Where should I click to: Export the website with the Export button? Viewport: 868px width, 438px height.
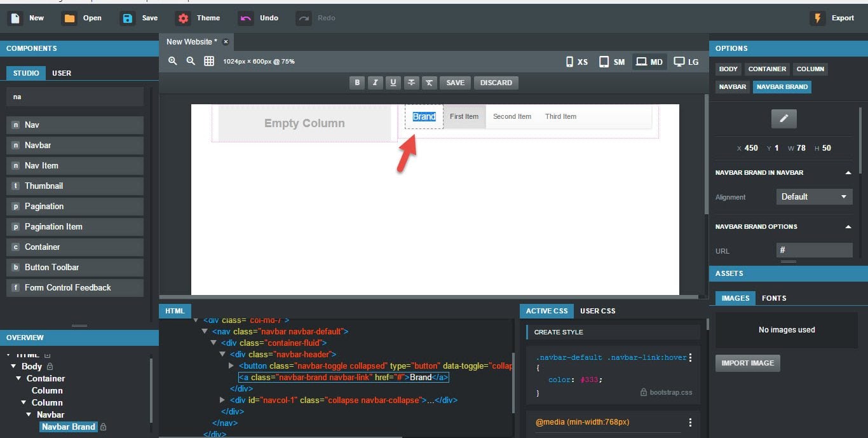[x=833, y=18]
